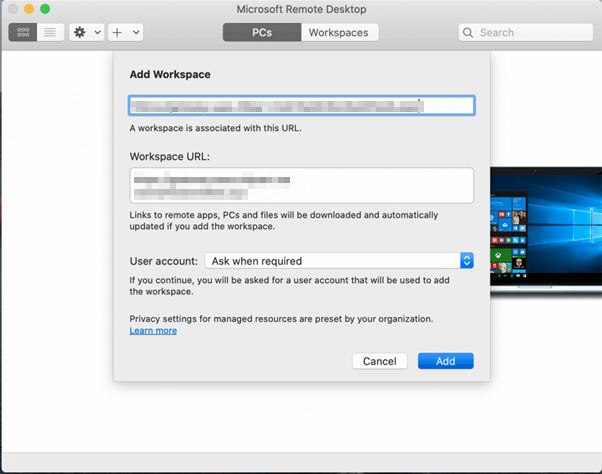Open the User account dropdown
602x474 pixels.
[x=338, y=260]
